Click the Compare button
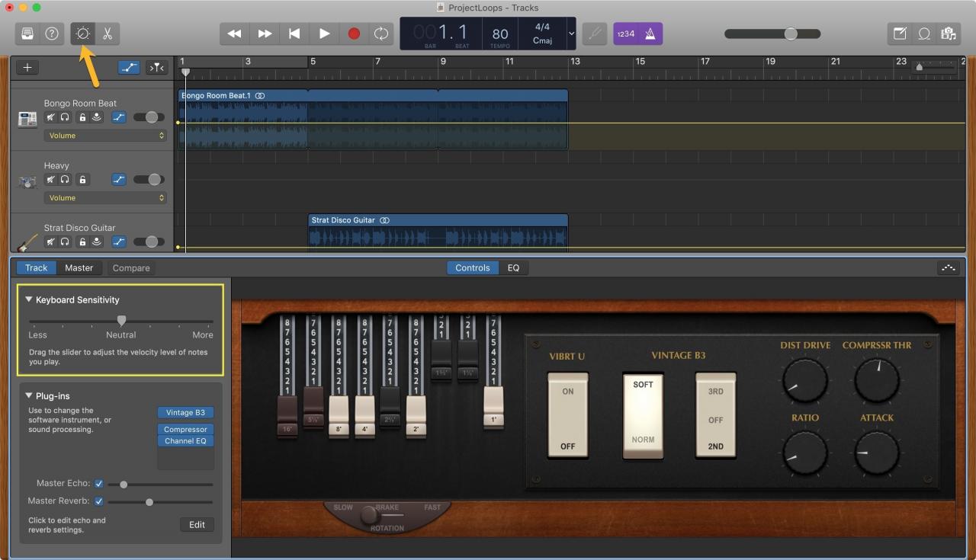Image resolution: width=976 pixels, height=560 pixels. pos(131,268)
